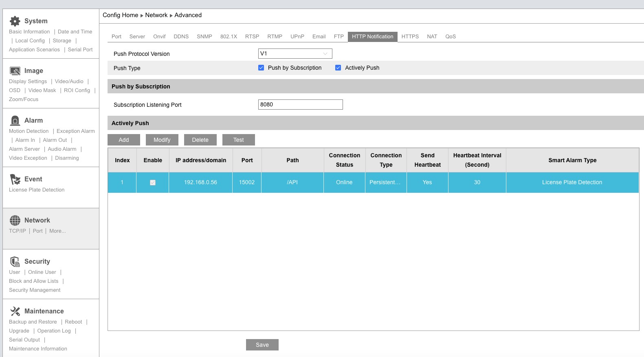The height and width of the screenshot is (357, 644).
Task: Open Application Scenarios link
Action: coord(34,49)
